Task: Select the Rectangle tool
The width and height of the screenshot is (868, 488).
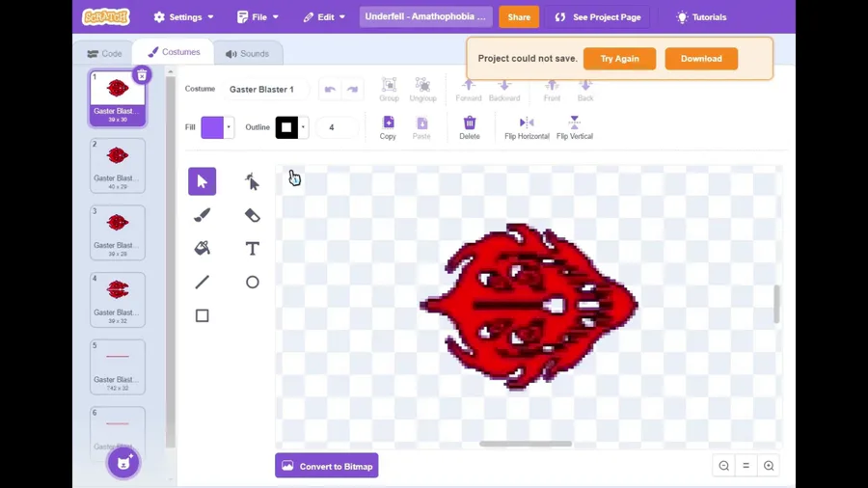Action: pos(203,315)
